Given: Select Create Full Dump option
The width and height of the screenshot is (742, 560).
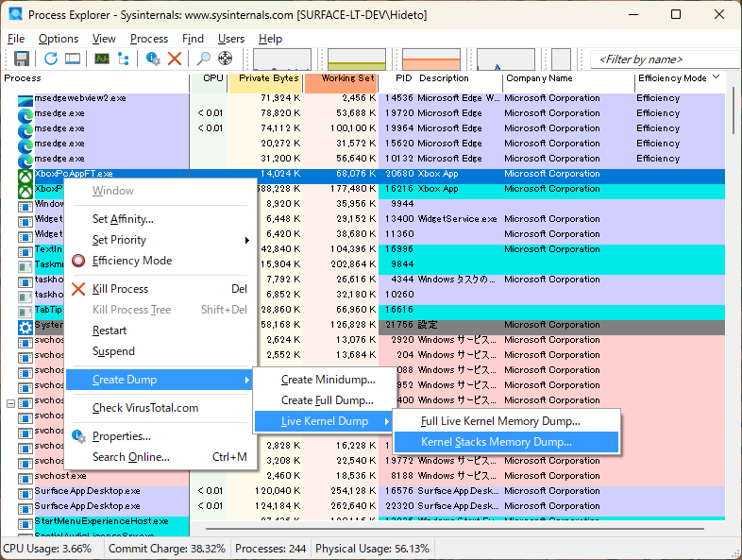Looking at the screenshot, I should (325, 400).
